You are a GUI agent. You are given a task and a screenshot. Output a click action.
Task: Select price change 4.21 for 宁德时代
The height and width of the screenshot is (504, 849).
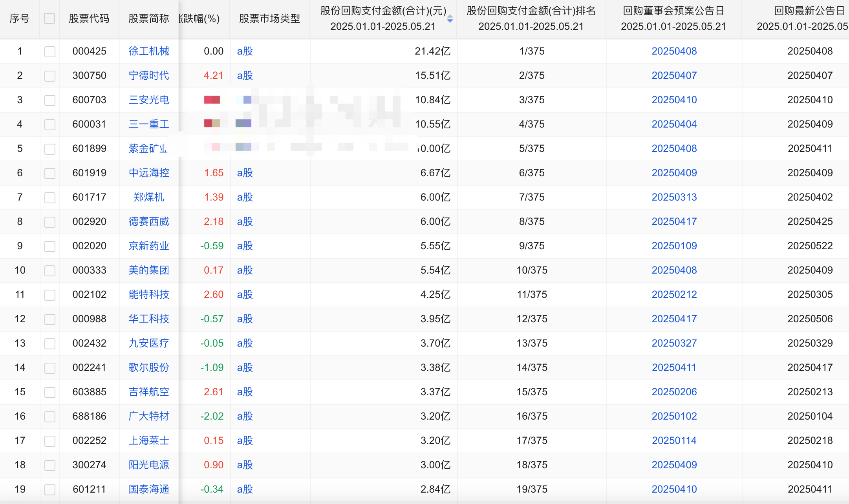tap(214, 75)
